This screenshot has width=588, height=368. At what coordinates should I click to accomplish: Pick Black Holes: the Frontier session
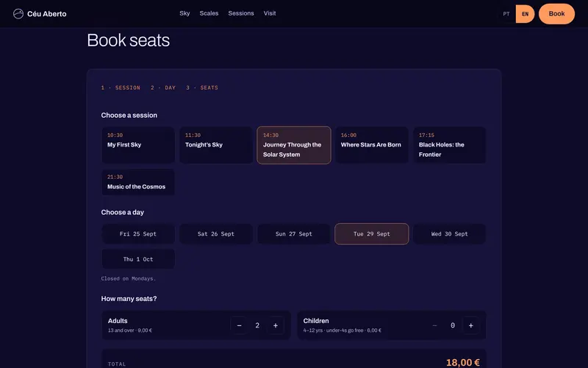click(450, 145)
